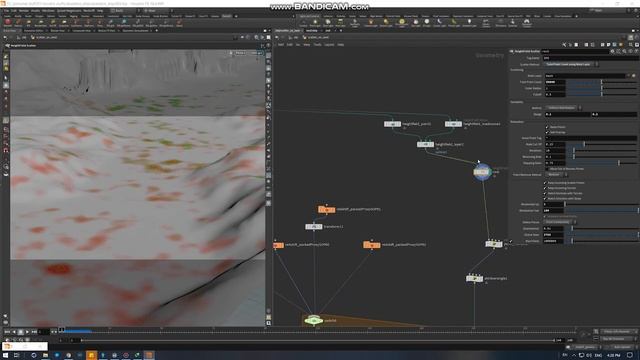Select the redshift proxy node above transform1
640x360 pixels.
(x=327, y=209)
